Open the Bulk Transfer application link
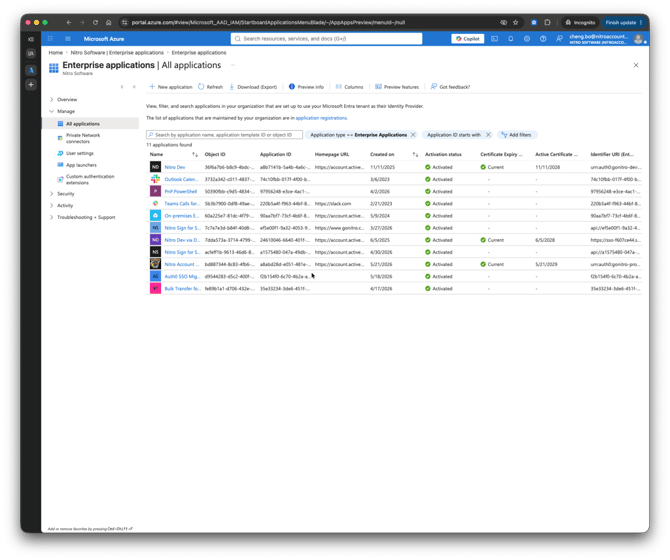This screenshot has width=670, height=560. pos(182,289)
